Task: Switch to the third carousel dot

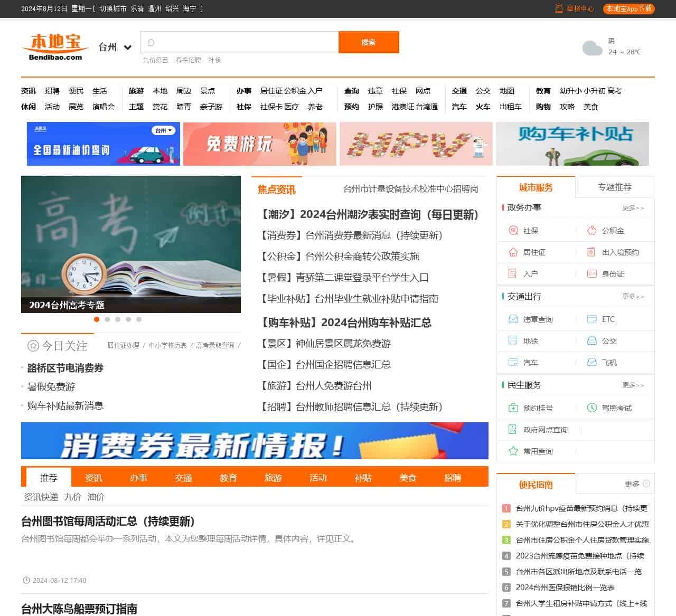Action: click(118, 319)
